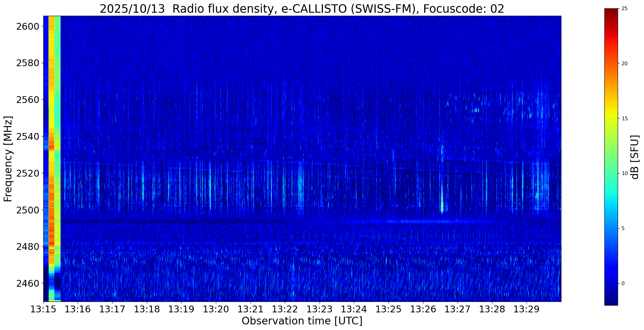The height and width of the screenshot is (330, 644).
Task: Click the 13:22 time tick label
Action: 285,309
